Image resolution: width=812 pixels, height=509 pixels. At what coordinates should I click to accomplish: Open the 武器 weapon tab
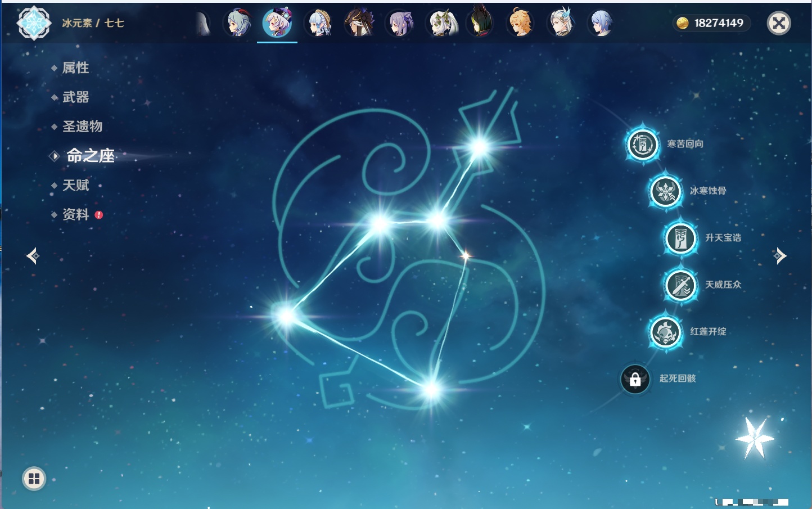pos(75,97)
